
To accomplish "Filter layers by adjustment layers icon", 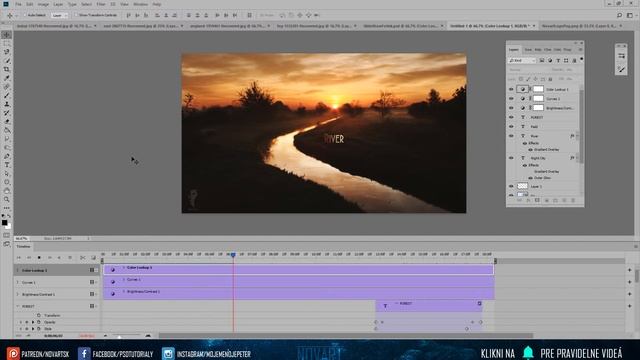I will 550,60.
